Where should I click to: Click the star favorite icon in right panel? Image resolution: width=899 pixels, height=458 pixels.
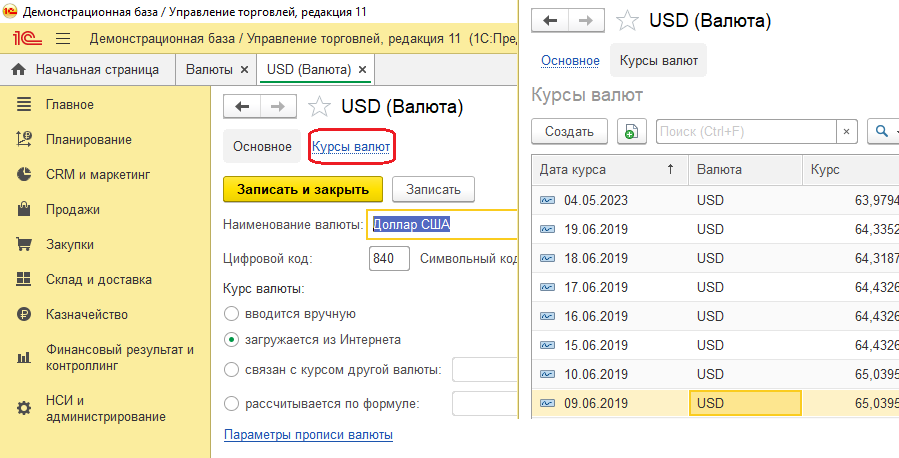click(627, 20)
